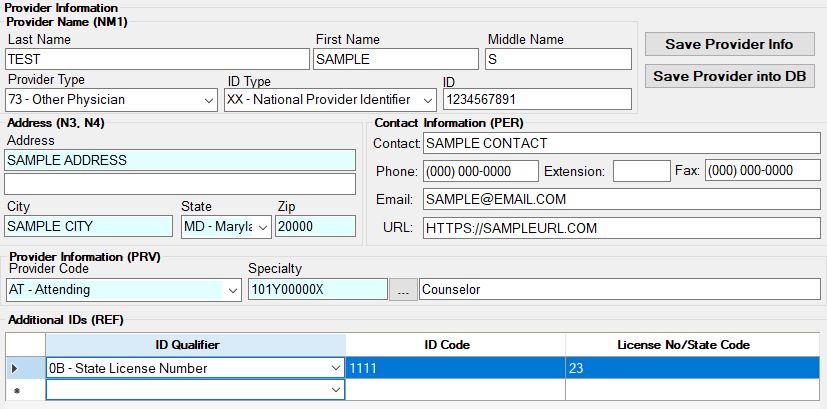Edit the Middle Name field
This screenshot has height=409, width=827.
click(x=558, y=59)
